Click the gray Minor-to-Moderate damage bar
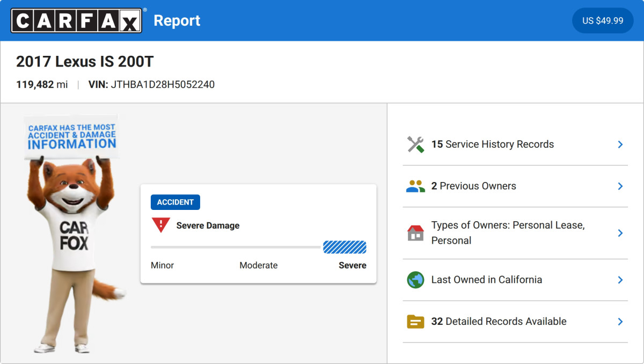644x364 pixels. [236, 247]
